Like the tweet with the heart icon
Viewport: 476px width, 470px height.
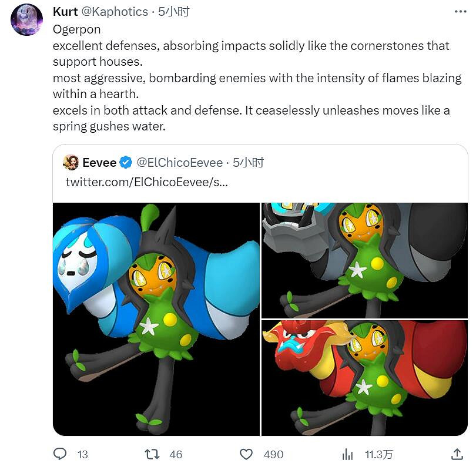click(x=247, y=454)
